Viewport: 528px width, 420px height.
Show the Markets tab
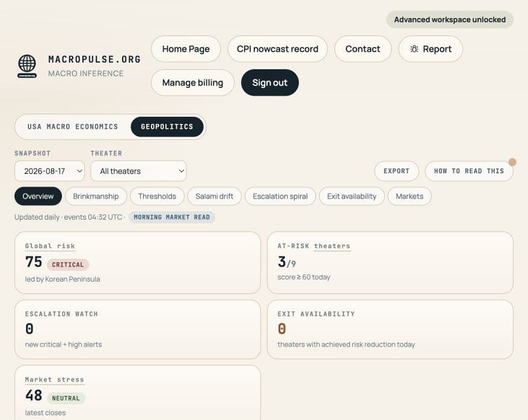click(x=410, y=196)
